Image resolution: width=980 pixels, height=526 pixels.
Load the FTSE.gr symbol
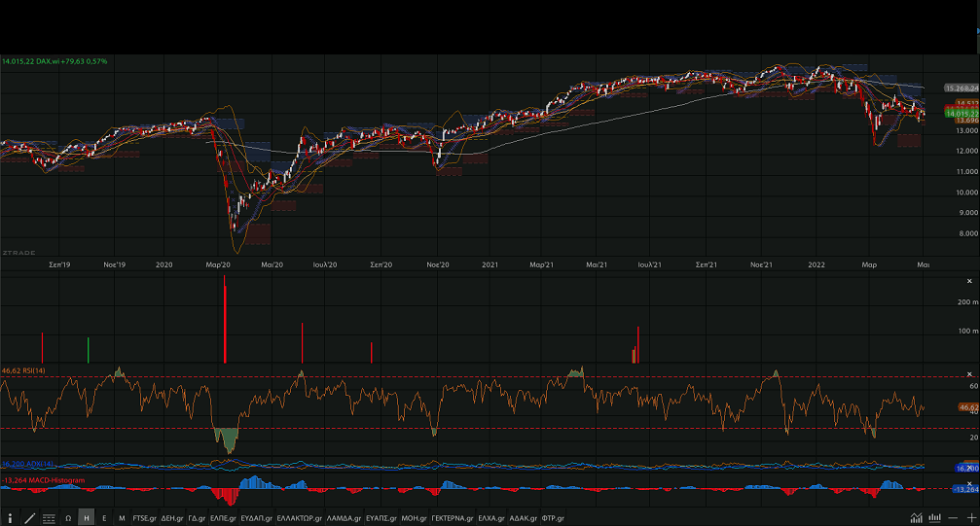point(144,518)
